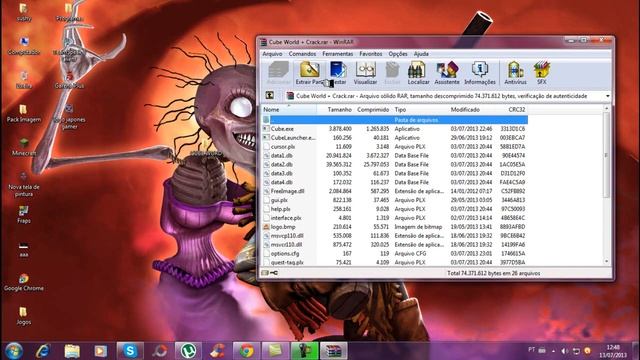Sort by the Nome column header
The height and width of the screenshot is (360, 640).
click(x=289, y=109)
